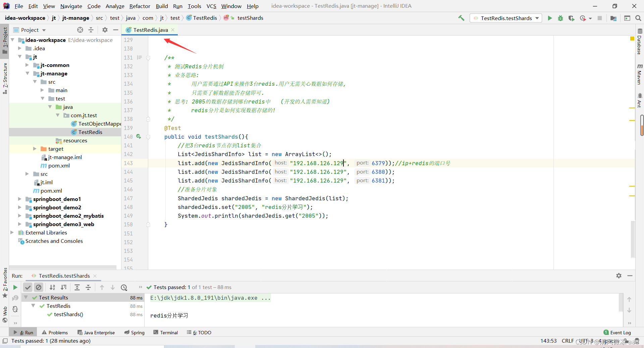The height and width of the screenshot is (348, 644).
Task: Open the Spring tool window
Action: tap(134, 333)
